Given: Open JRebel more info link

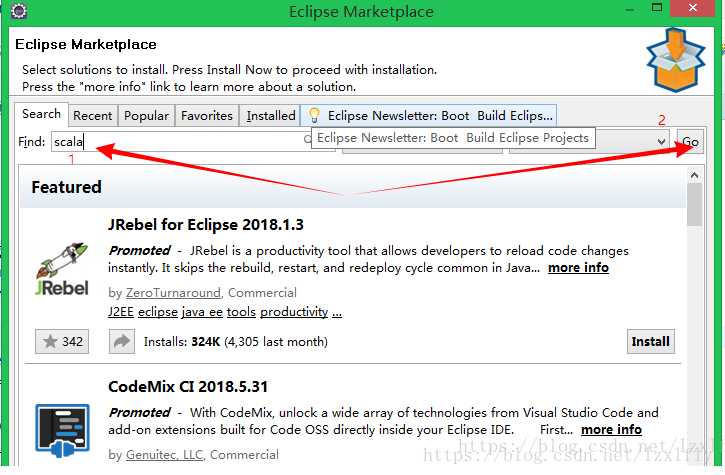Looking at the screenshot, I should click(578, 268).
